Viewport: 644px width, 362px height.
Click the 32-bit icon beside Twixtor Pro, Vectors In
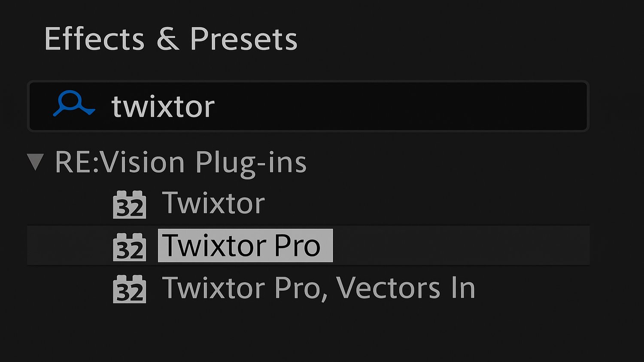tap(129, 289)
